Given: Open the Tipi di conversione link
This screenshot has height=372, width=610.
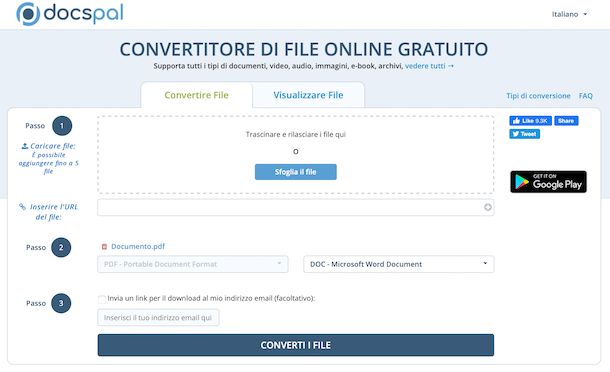Looking at the screenshot, I should [x=538, y=96].
